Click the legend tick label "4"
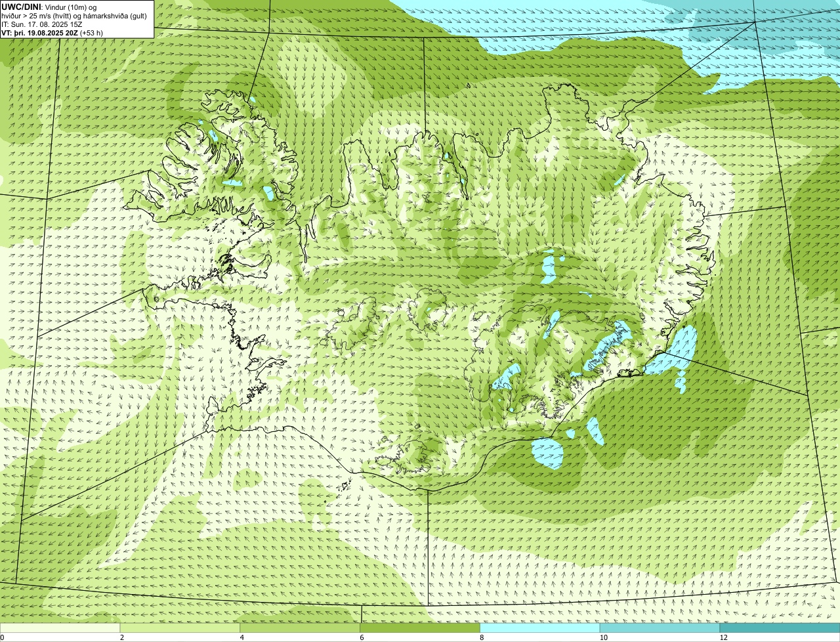Screen dimensions: 840x642 point(242,637)
